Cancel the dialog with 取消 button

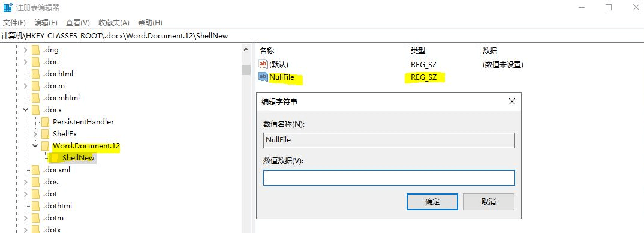coord(488,202)
